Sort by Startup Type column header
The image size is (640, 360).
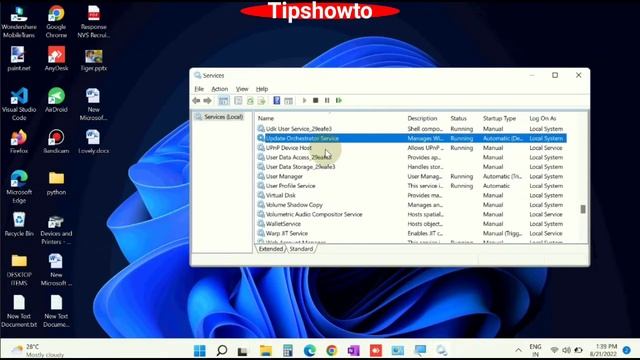499,118
